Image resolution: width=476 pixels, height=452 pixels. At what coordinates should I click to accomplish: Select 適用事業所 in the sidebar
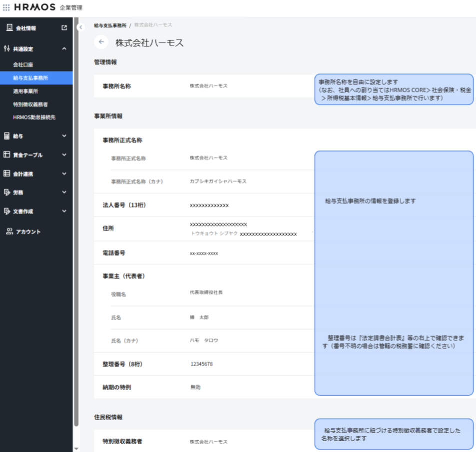coord(25,91)
